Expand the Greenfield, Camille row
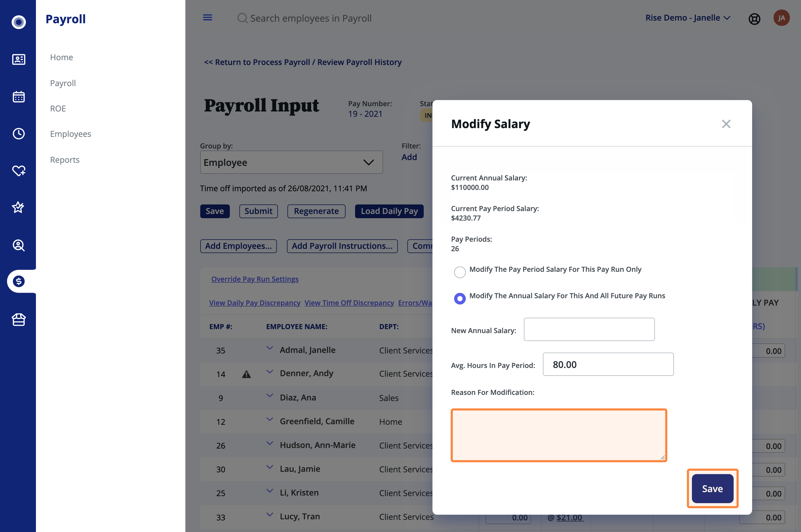 coord(270,419)
